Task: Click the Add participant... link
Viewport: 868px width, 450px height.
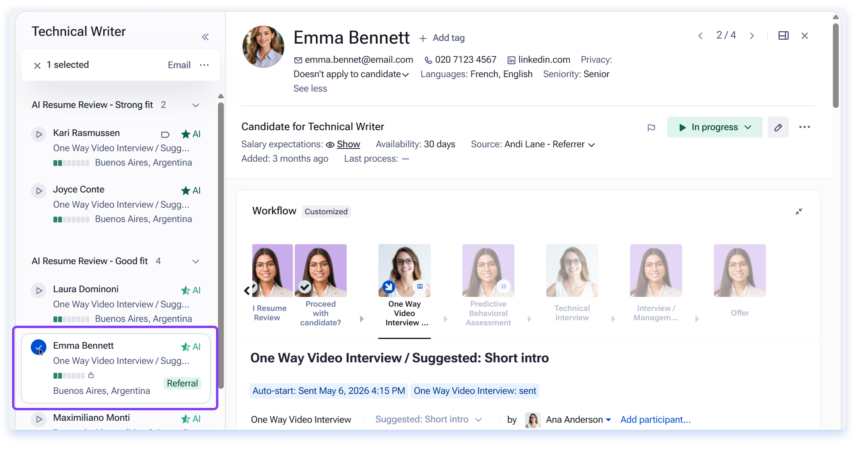Action: (655, 420)
